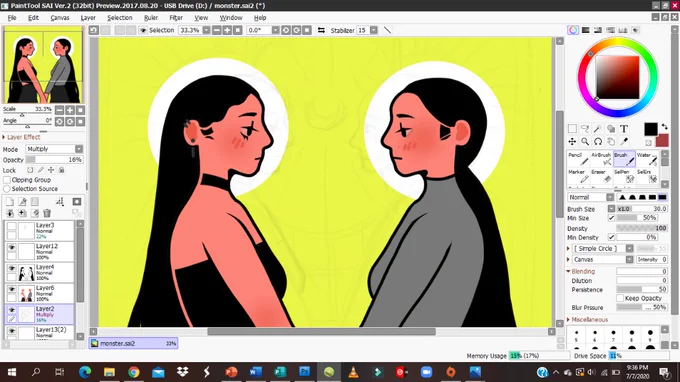The height and width of the screenshot is (382, 680).
Task: Open the File menu
Action: tap(12, 18)
